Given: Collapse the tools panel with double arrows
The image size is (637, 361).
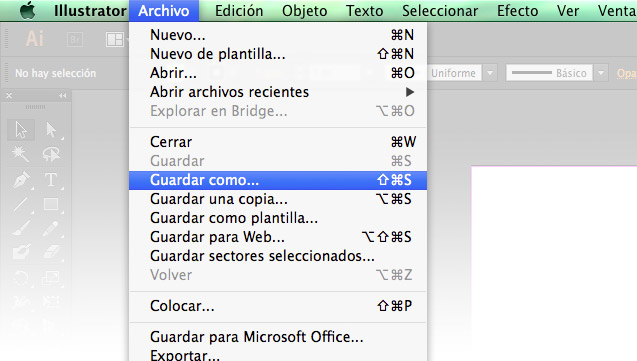Looking at the screenshot, I should pyautogui.click(x=62, y=96).
